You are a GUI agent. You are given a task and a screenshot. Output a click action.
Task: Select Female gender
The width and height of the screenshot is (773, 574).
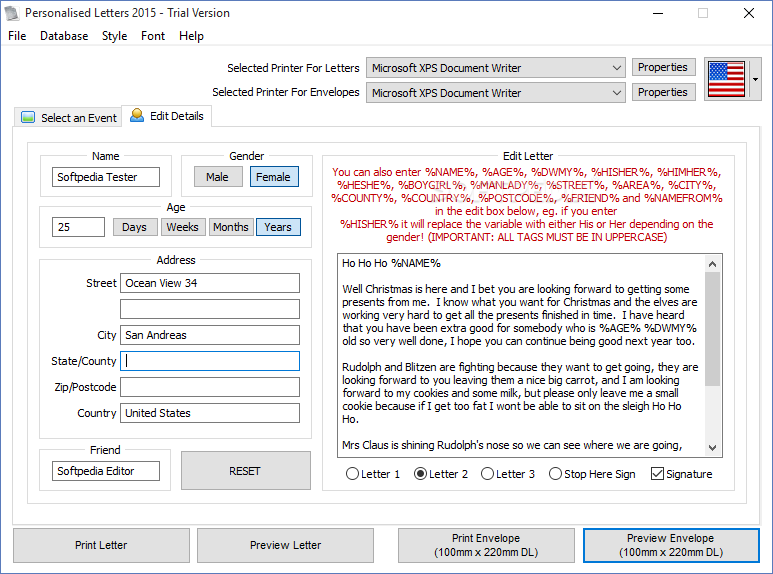(274, 177)
